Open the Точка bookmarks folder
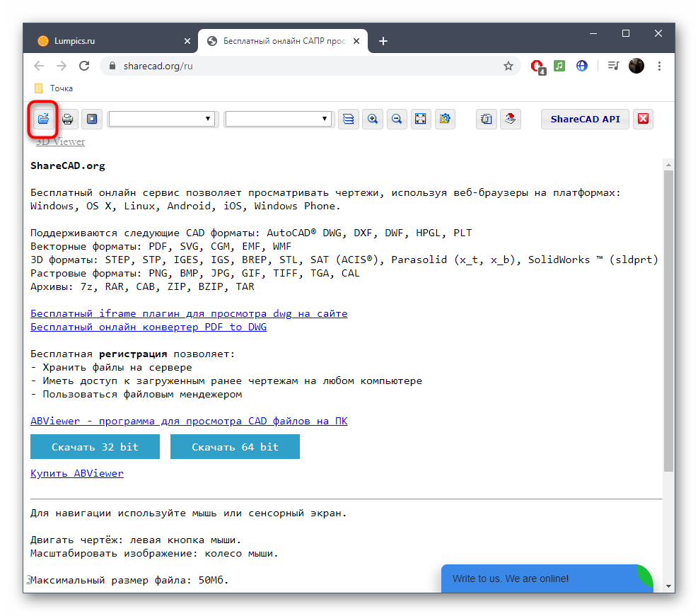Screen dimensions: 698x616 (54, 88)
